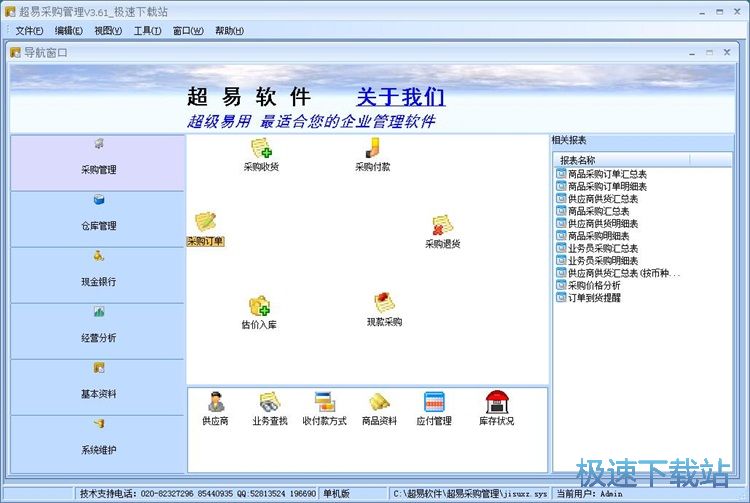The width and height of the screenshot is (750, 503).
Task: Open the 视图(V) menu
Action: coord(108,31)
